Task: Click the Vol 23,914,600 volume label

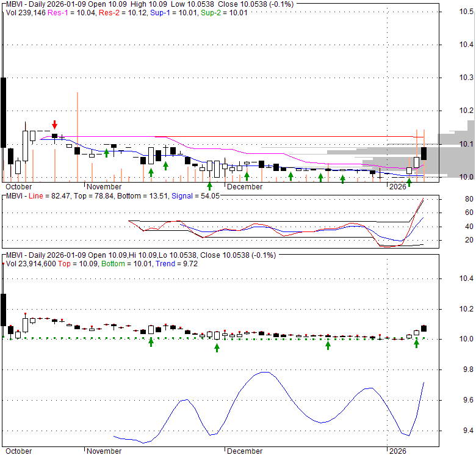Action: point(34,263)
